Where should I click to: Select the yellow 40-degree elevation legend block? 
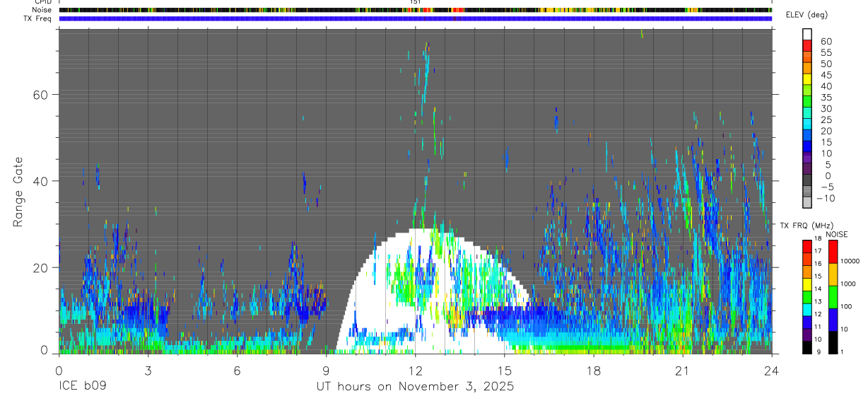pos(807,79)
